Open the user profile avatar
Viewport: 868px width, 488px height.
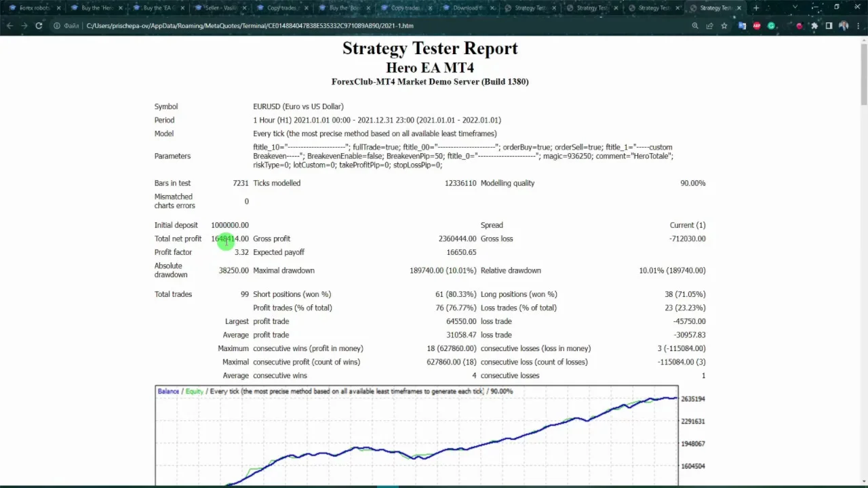point(844,26)
